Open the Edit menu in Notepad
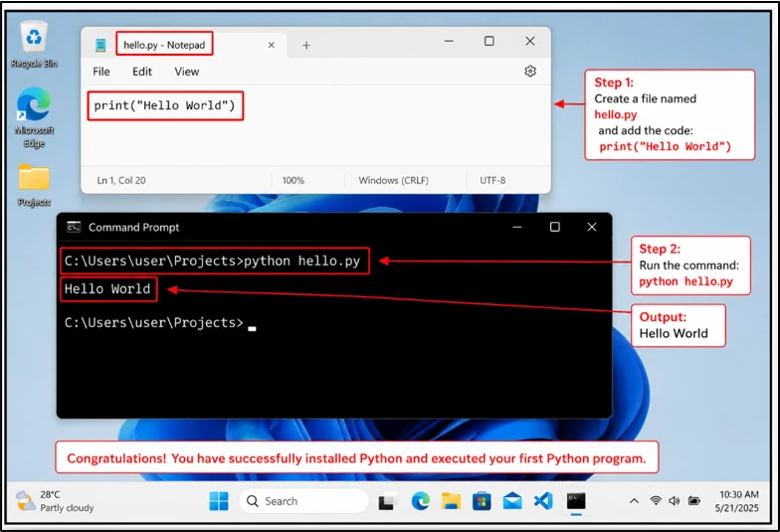Screen dimensions: 780x532 point(141,72)
